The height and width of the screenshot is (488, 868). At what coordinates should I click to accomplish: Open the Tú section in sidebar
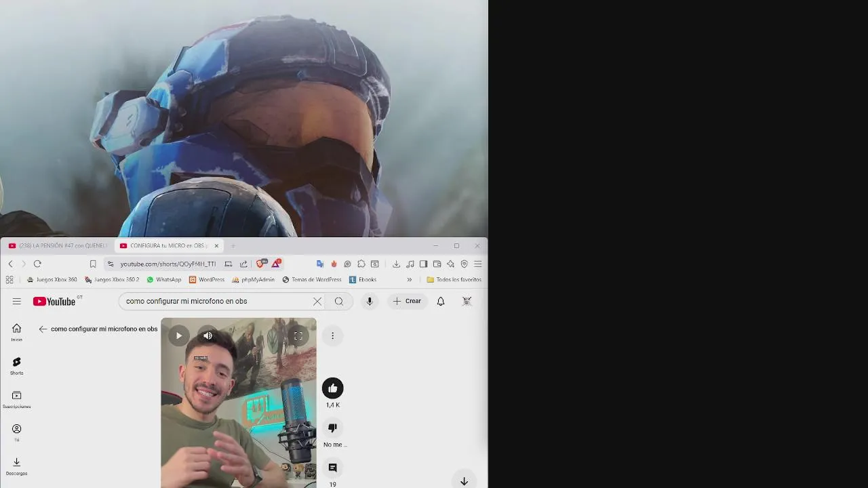pos(16,432)
